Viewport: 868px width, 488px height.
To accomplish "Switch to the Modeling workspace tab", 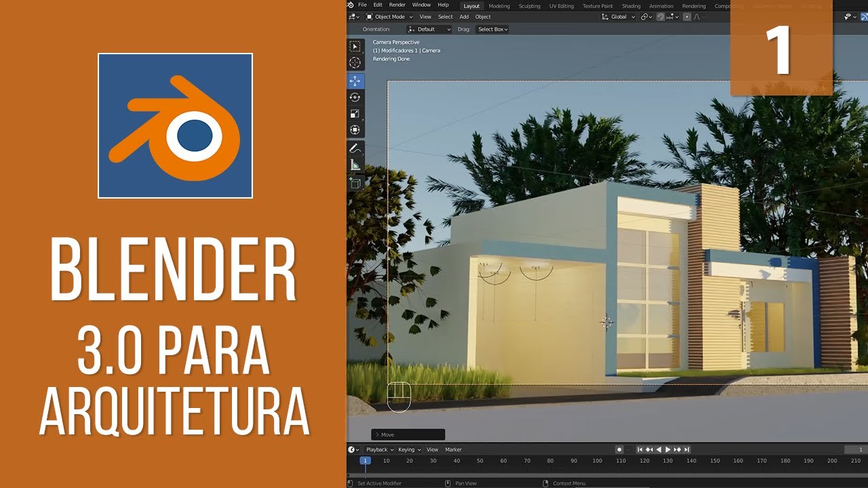I will [499, 6].
